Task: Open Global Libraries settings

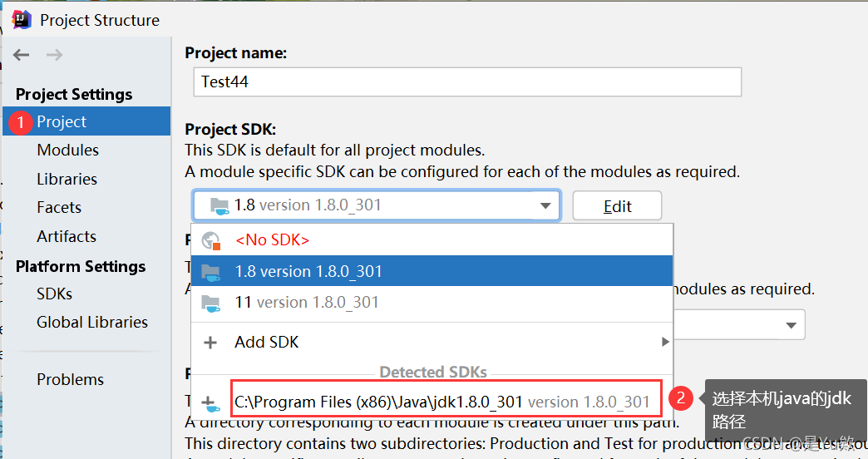Action: (x=92, y=323)
